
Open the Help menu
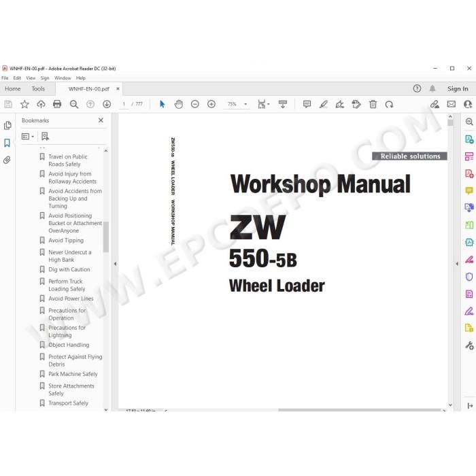tap(81, 78)
